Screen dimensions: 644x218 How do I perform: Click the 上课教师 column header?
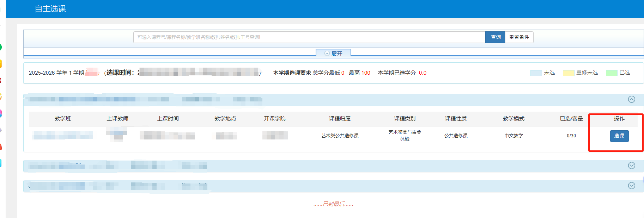117,119
